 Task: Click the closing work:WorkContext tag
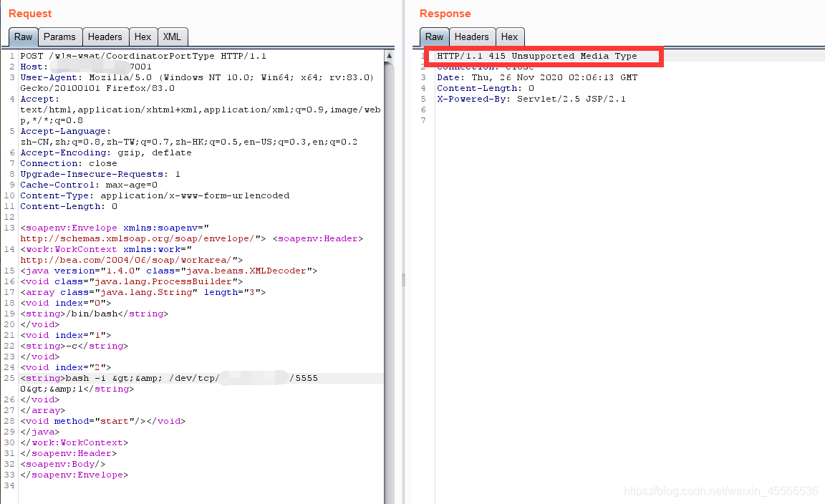tap(74, 442)
